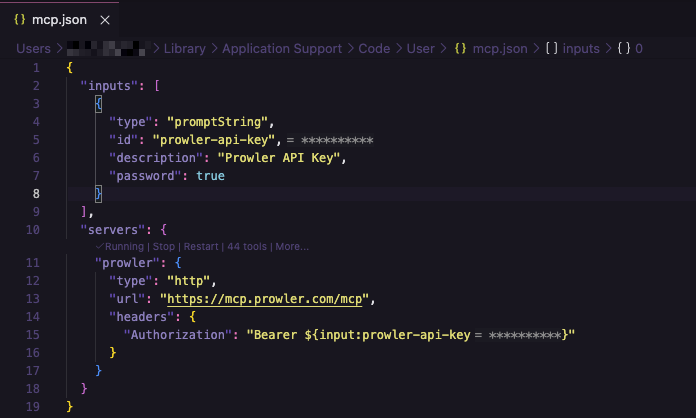
Task: Click line number 10 in the gutter
Action: pyautogui.click(x=32, y=230)
